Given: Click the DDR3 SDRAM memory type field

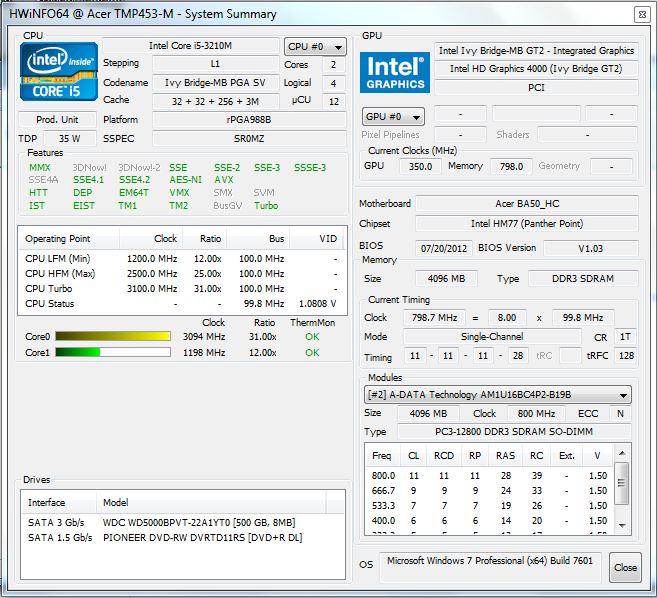Looking at the screenshot, I should [583, 278].
